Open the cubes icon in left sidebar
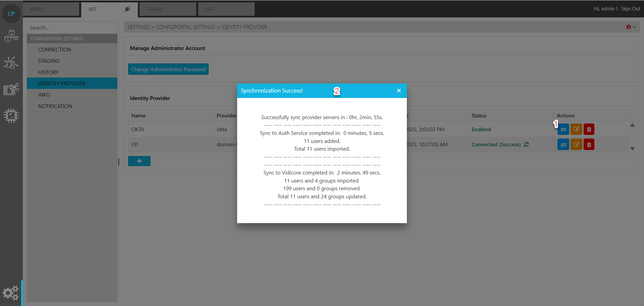The height and width of the screenshot is (306, 644). (11, 36)
